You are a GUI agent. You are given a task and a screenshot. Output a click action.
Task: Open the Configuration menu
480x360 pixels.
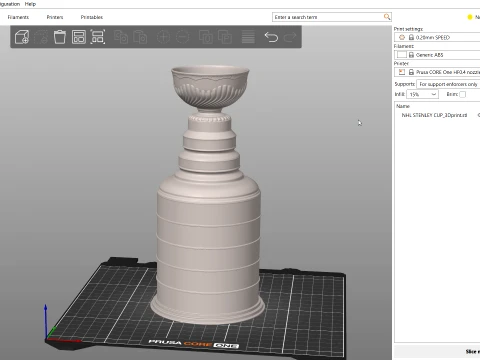(x=9, y=4)
